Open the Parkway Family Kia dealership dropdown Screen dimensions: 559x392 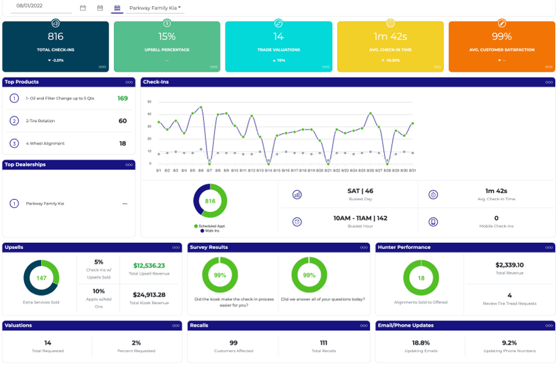(155, 8)
